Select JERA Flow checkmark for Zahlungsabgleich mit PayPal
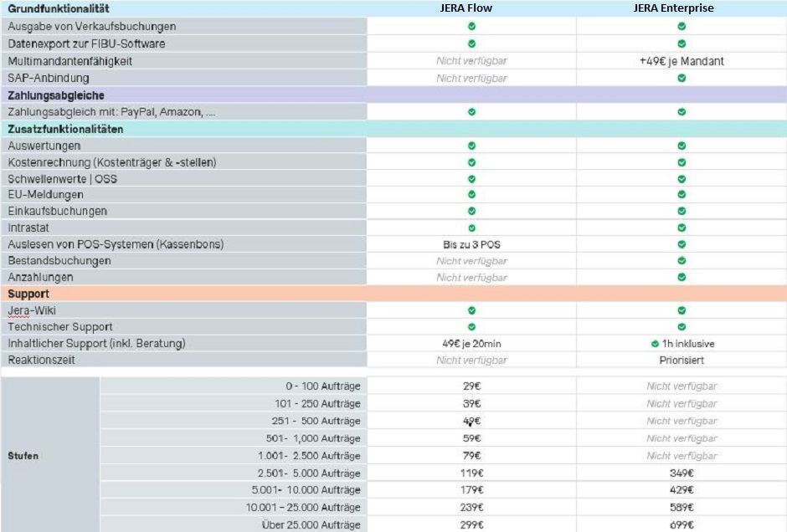Screen dimensions: 787x532 [x=471, y=111]
